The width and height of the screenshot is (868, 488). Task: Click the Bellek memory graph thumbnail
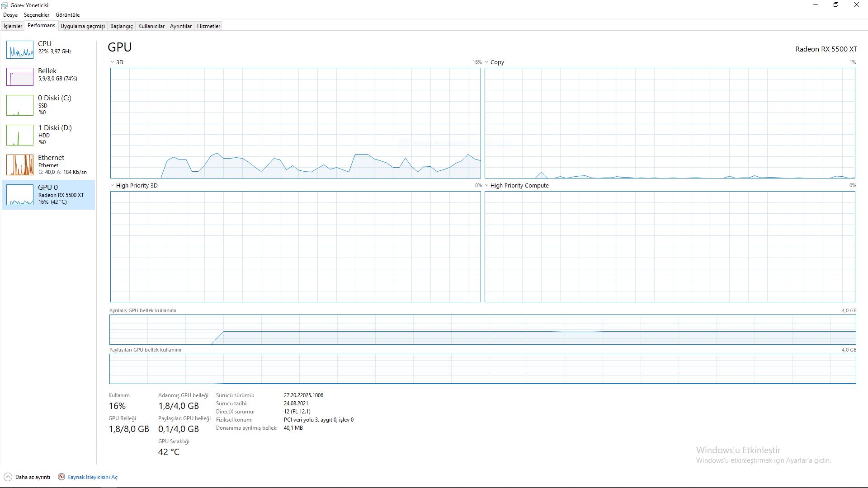20,77
